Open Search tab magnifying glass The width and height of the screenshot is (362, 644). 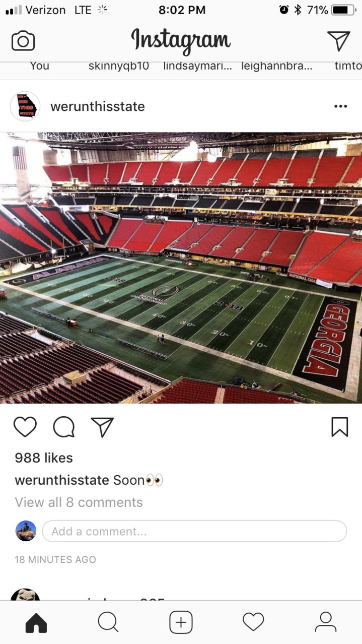pyautogui.click(x=108, y=622)
